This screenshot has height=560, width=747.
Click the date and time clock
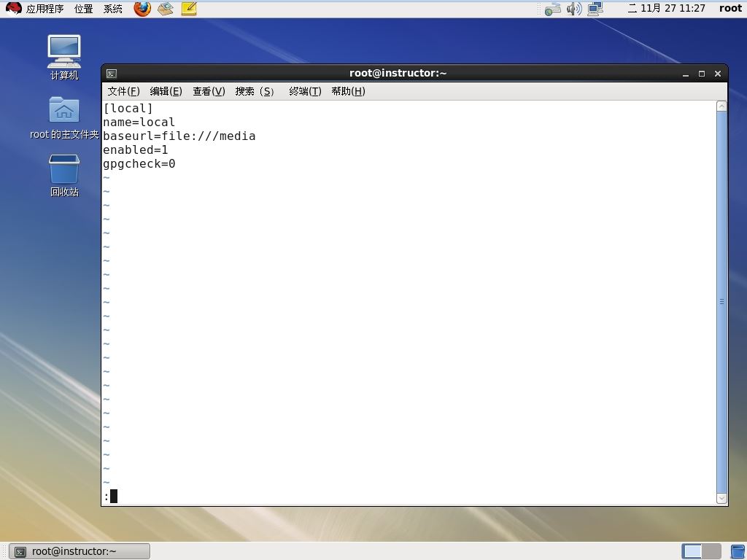666,8
